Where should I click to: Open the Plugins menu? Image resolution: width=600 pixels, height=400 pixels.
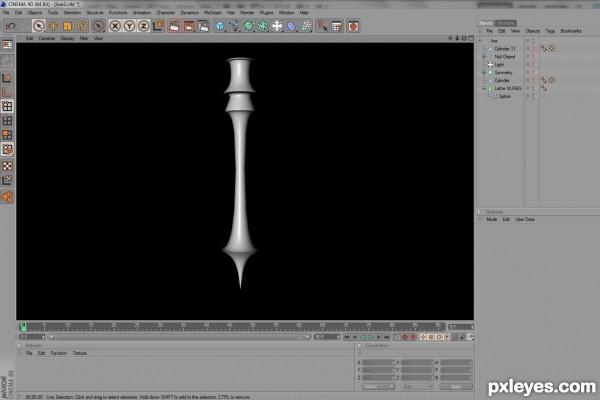266,13
